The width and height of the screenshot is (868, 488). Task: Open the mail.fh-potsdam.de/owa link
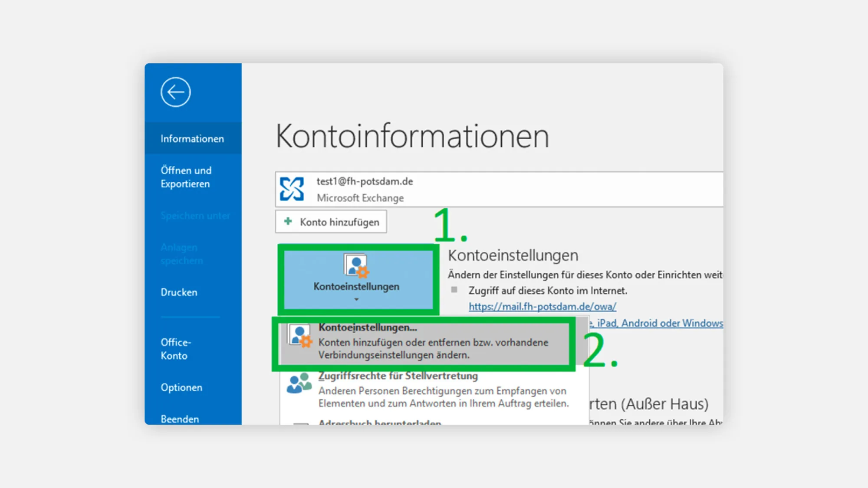pos(542,306)
